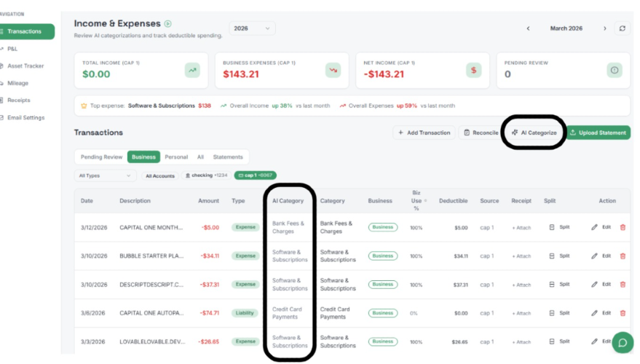Click the 3/3/2026 date cell

(x=92, y=342)
